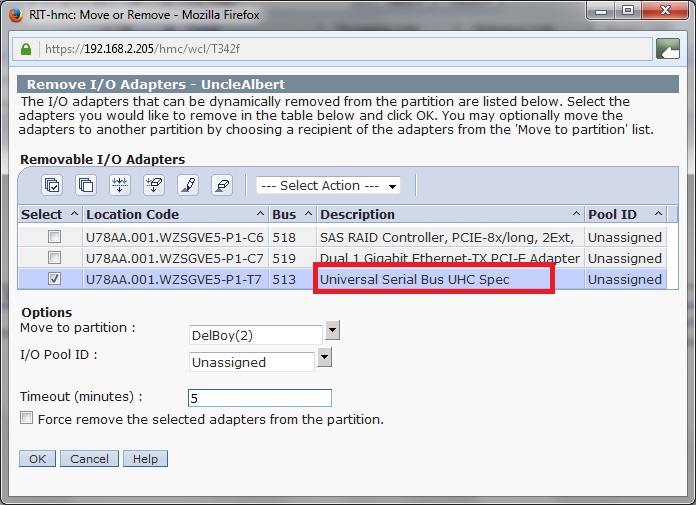Expand the Move to partition dropdown
This screenshot has height=505, width=696.
[x=333, y=332]
